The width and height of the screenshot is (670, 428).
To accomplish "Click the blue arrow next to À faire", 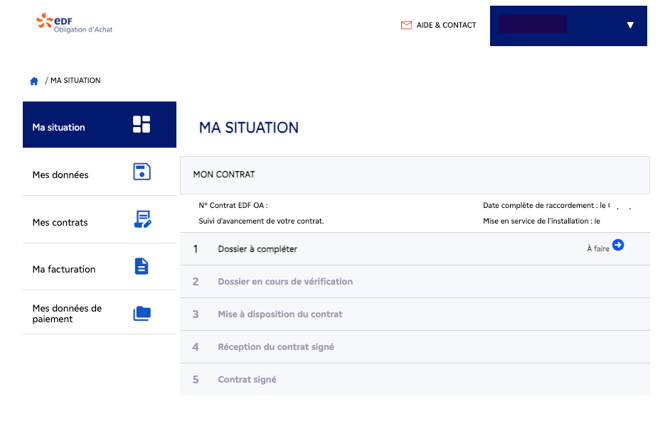I will tap(618, 245).
